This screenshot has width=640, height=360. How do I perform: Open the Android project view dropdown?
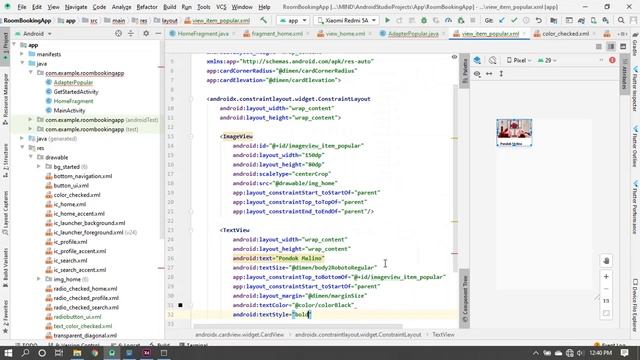[x=33, y=34]
